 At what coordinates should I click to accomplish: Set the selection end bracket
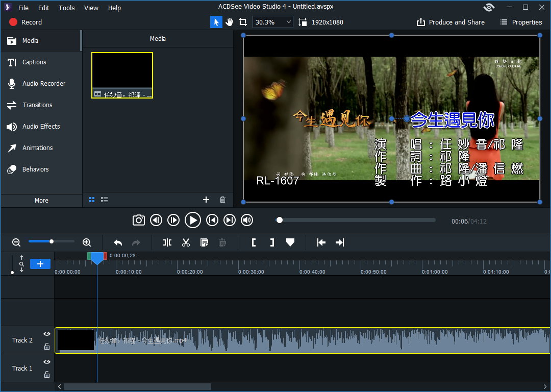point(272,242)
